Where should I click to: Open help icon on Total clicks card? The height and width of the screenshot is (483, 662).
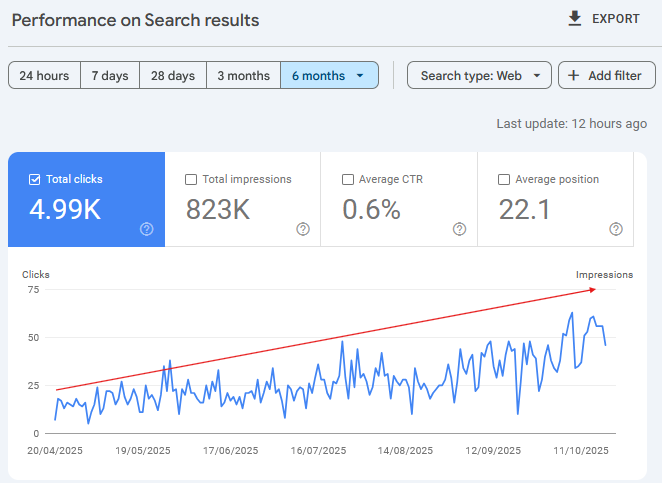[x=147, y=229]
